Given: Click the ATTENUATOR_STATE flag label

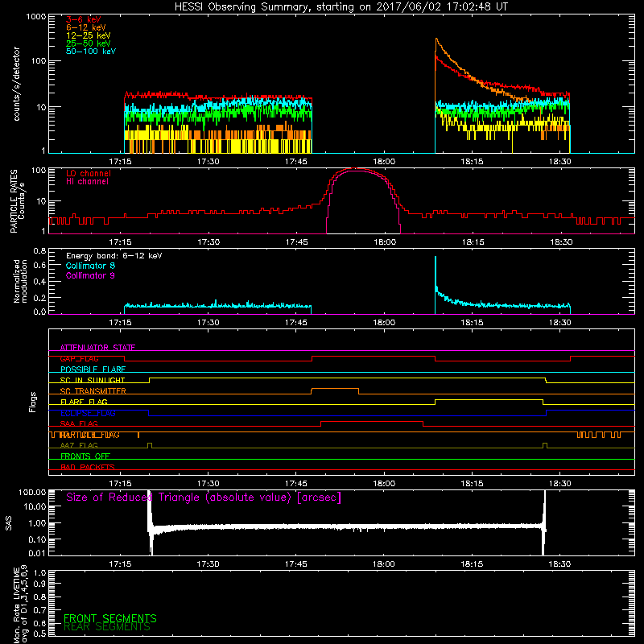Looking at the screenshot, I should 97,348.
